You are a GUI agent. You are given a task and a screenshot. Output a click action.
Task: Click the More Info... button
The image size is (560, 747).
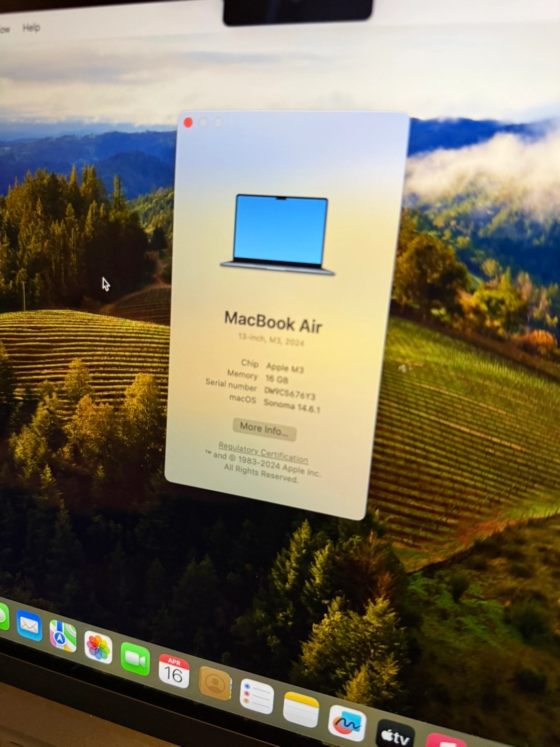pyautogui.click(x=264, y=430)
